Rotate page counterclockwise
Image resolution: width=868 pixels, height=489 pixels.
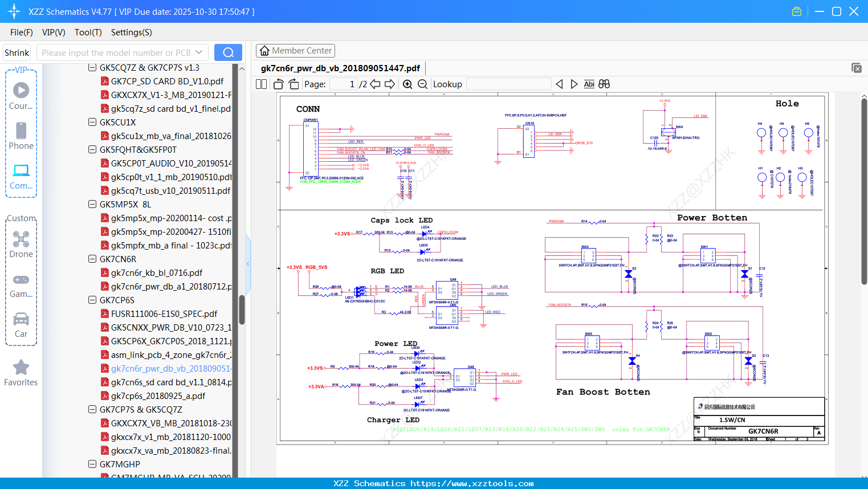(279, 84)
